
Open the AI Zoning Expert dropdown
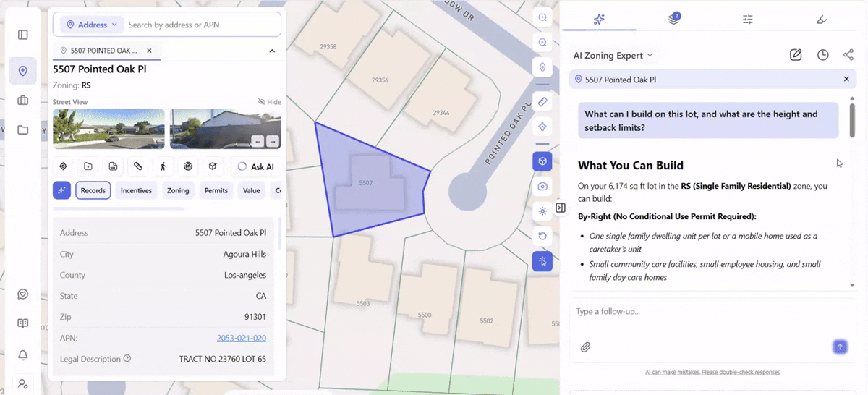point(613,55)
